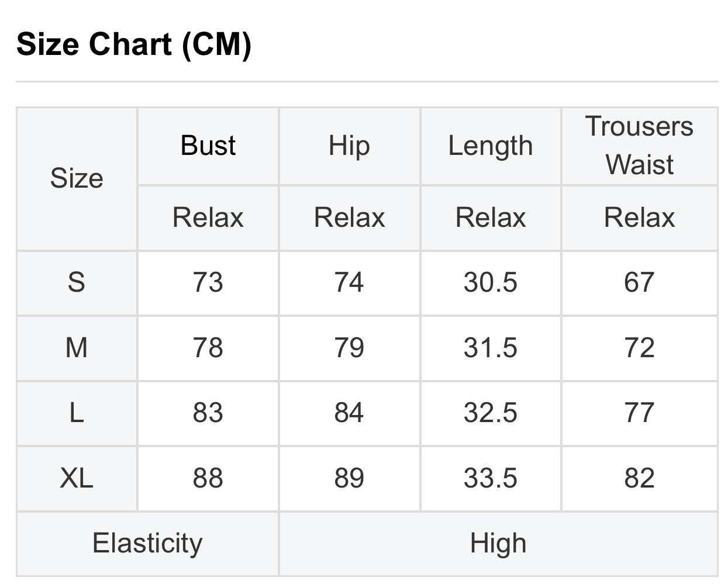Image resolution: width=728 pixels, height=584 pixels.
Task: Select the Length column header
Action: pos(491,146)
